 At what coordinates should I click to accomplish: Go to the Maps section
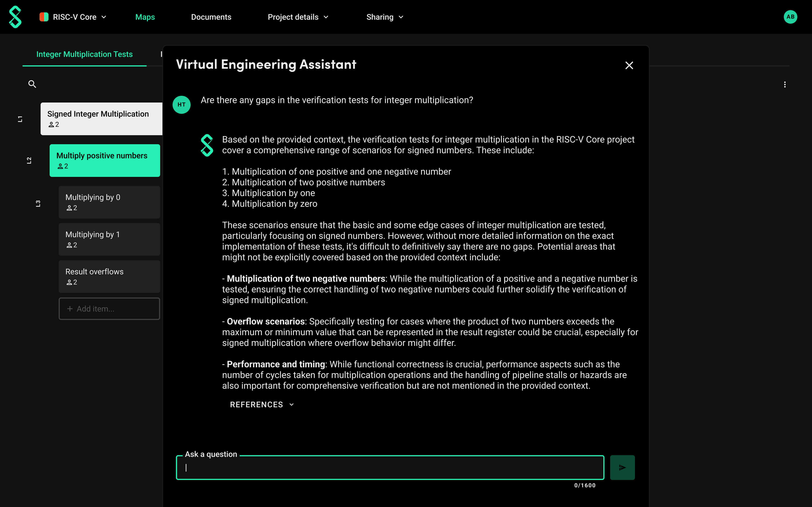145,17
